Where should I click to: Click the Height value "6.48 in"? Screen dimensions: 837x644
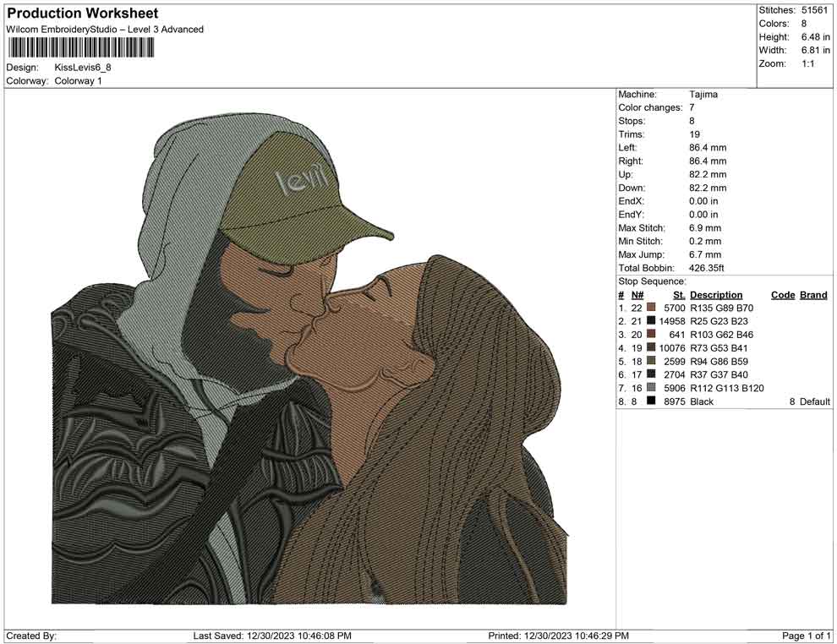816,37
